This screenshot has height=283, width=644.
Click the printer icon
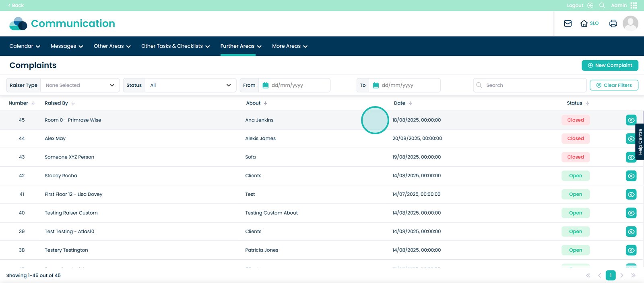(x=613, y=23)
